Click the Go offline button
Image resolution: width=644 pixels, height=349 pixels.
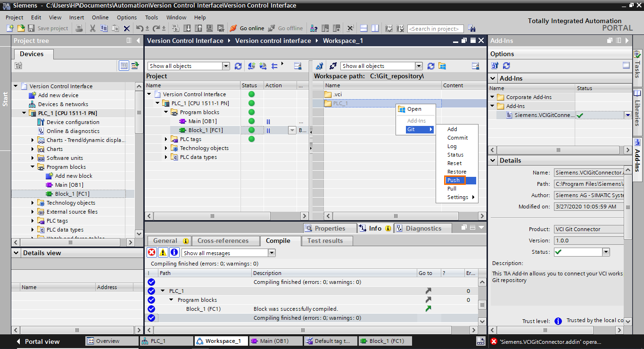coord(286,28)
